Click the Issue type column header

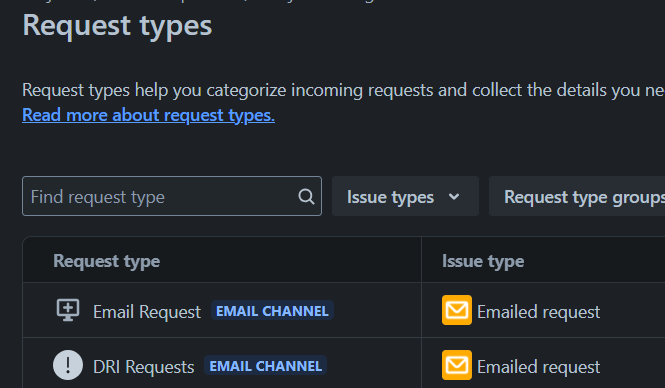coord(483,261)
